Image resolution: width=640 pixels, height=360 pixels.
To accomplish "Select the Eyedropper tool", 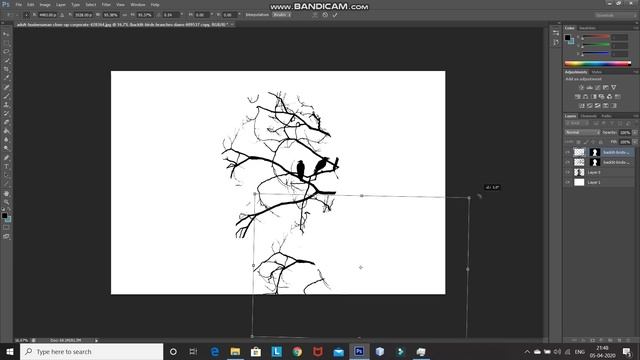I will point(6,78).
